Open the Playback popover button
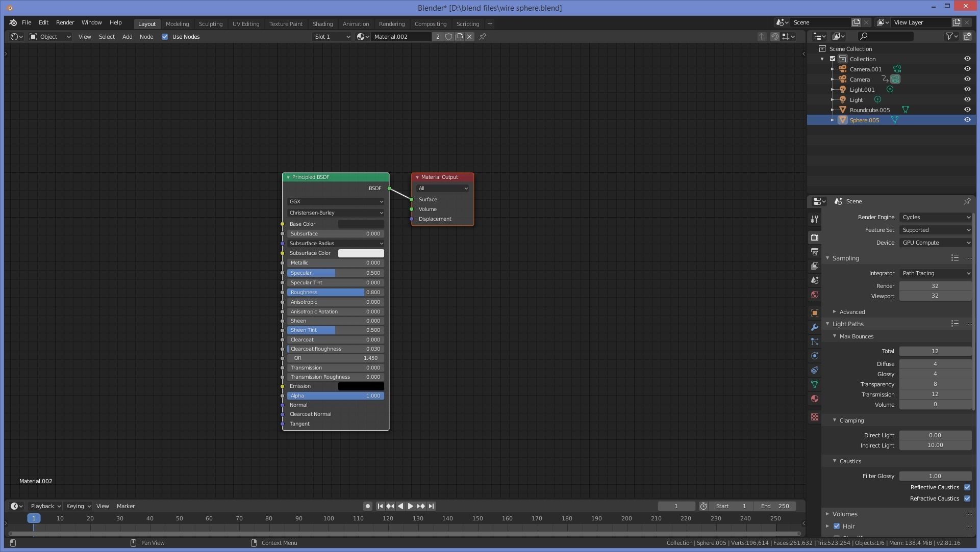The width and height of the screenshot is (980, 552). [x=45, y=506]
